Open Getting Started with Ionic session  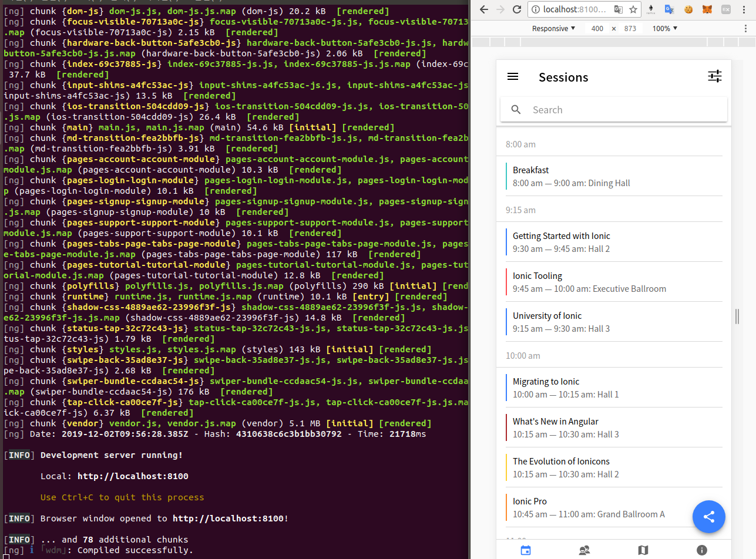(614, 242)
